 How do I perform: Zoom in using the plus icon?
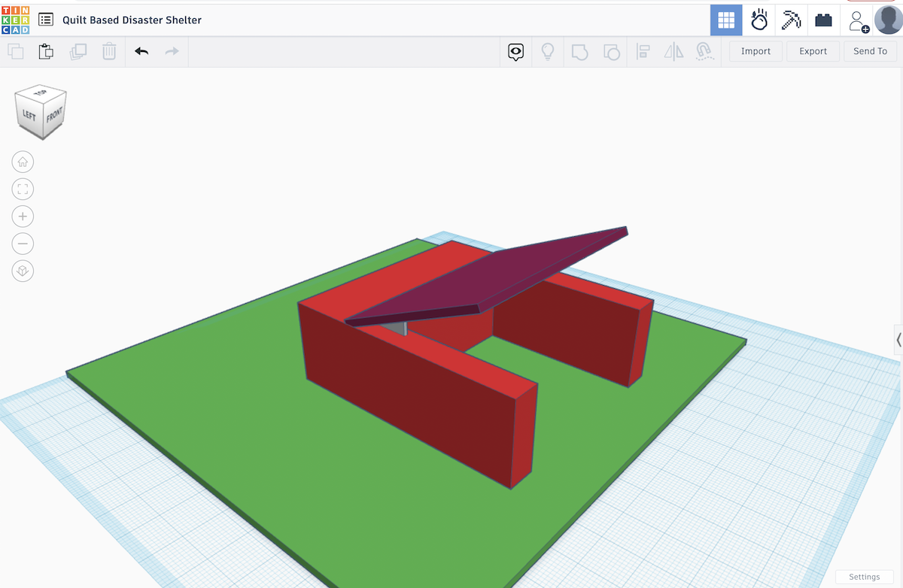pyautogui.click(x=23, y=216)
